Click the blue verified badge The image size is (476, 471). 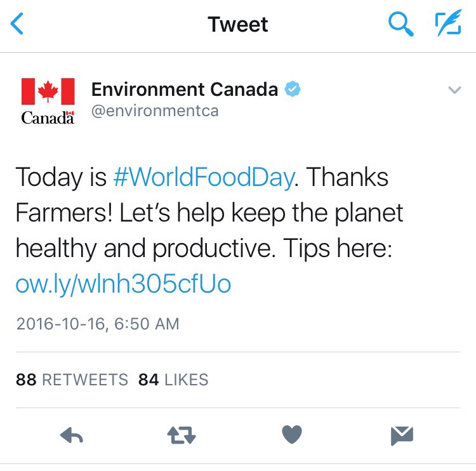pyautogui.click(x=292, y=90)
